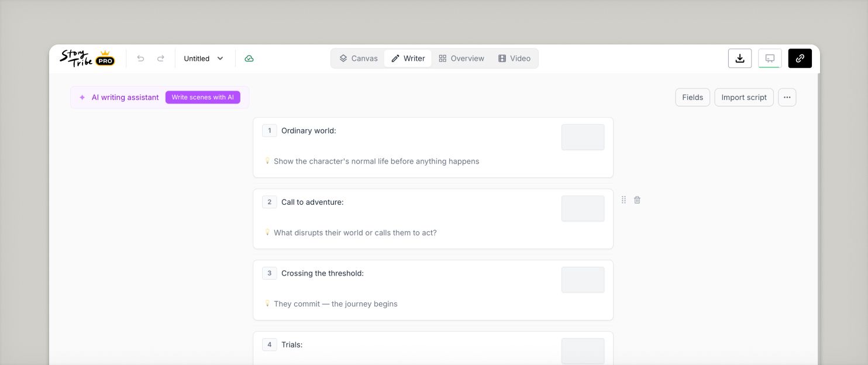Open the Untitled project name dropdown

203,58
